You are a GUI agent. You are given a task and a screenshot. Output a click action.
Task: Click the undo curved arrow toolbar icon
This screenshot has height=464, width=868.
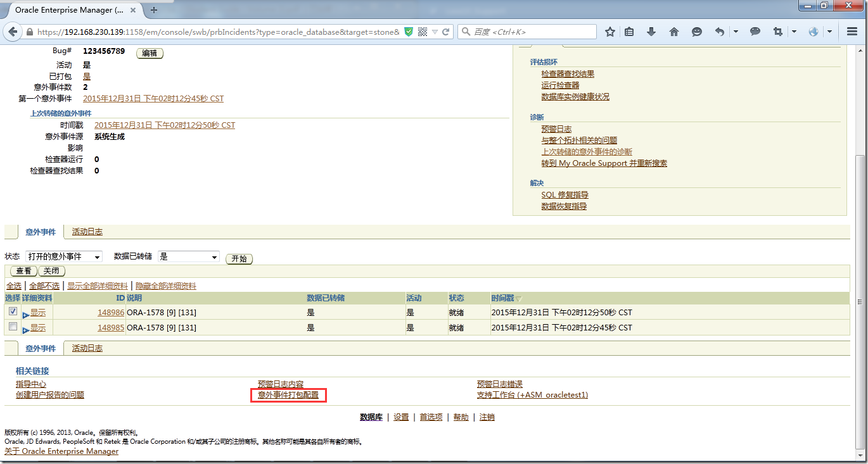(720, 32)
